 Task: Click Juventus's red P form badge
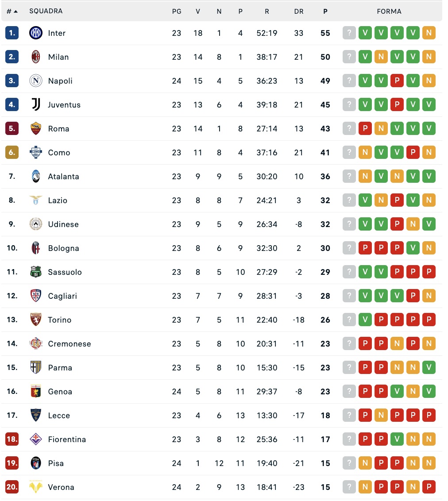(397, 105)
